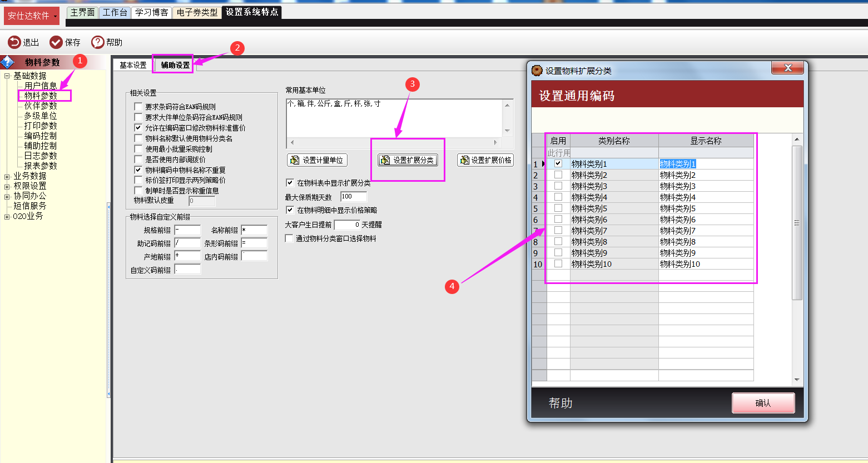Click the 物料参数 panel header icon

(8, 62)
